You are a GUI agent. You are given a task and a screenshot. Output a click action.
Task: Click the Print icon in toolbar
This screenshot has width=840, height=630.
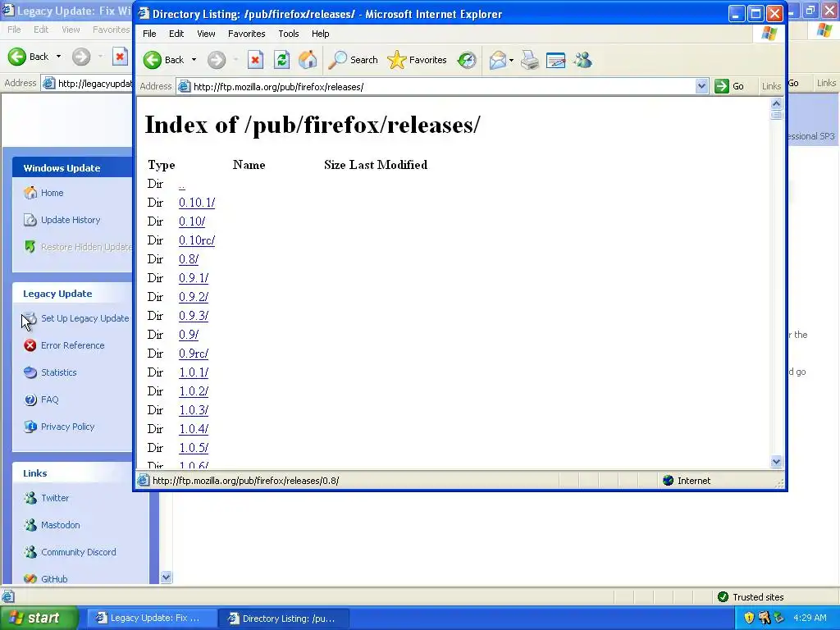(530, 60)
